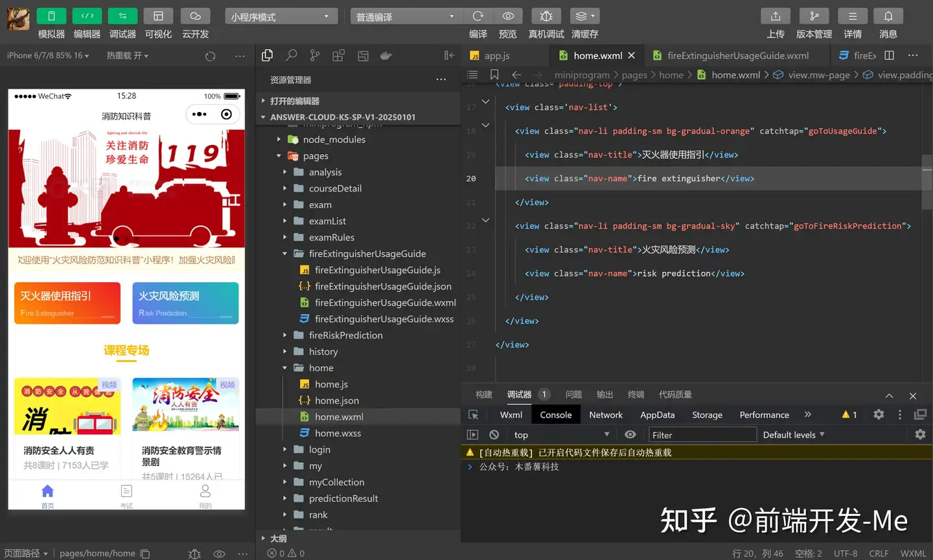
Task: Tap the exam (考试) tab in simulator
Action: 126,496
